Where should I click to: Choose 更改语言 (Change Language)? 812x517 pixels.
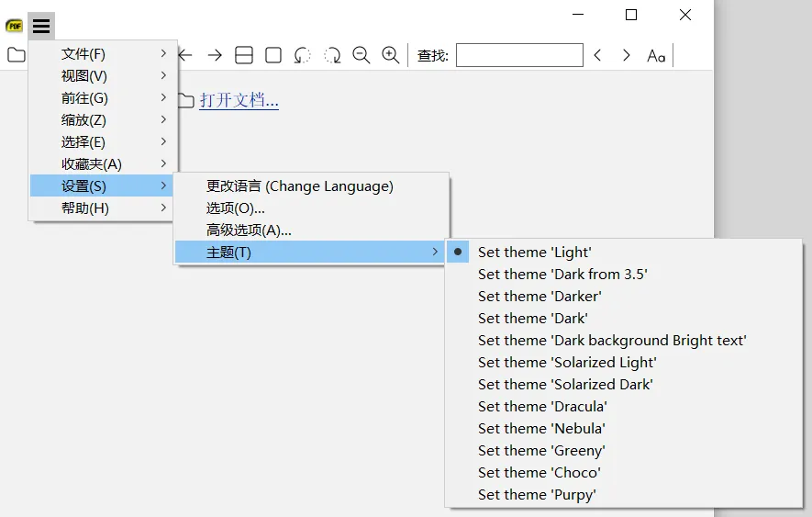pos(311,186)
